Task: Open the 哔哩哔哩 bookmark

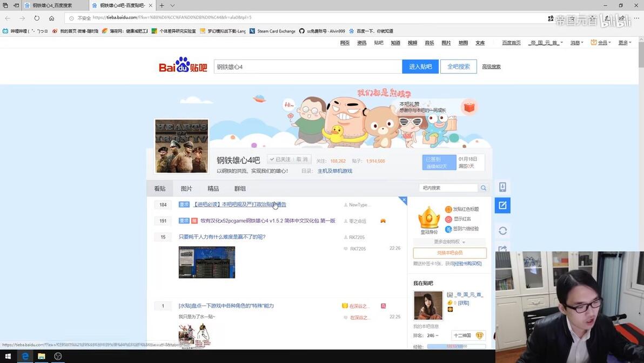Action: click(x=25, y=31)
